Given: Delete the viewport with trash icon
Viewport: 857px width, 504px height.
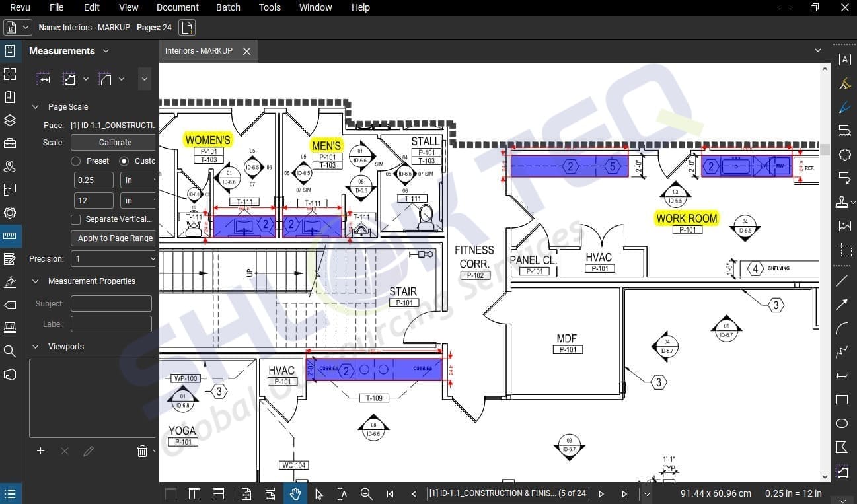Looking at the screenshot, I should [142, 451].
